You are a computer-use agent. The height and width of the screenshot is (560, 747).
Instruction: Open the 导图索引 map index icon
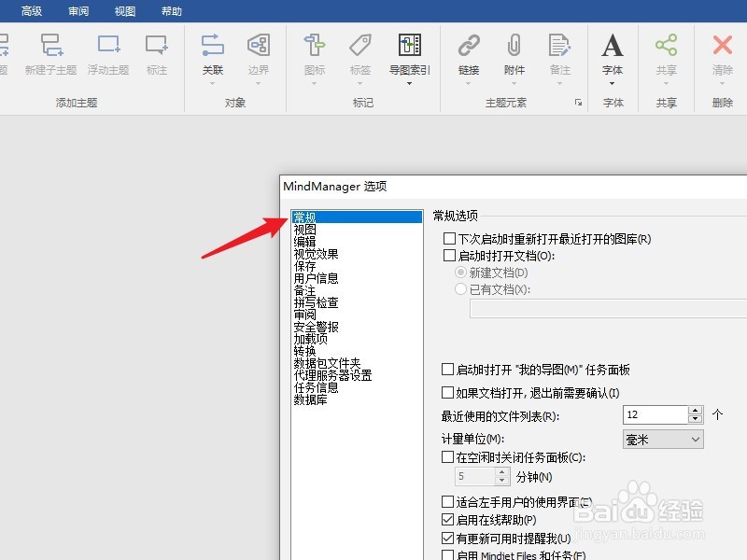coord(410,45)
